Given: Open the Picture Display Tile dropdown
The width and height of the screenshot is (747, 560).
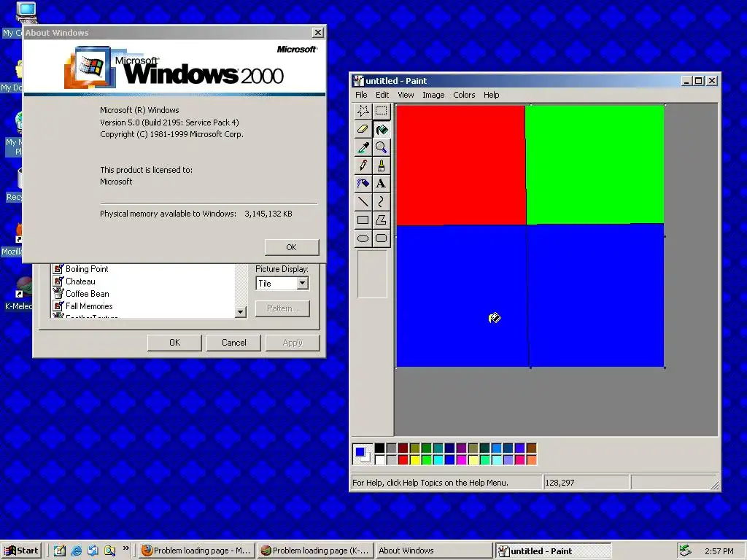Looking at the screenshot, I should click(x=302, y=284).
